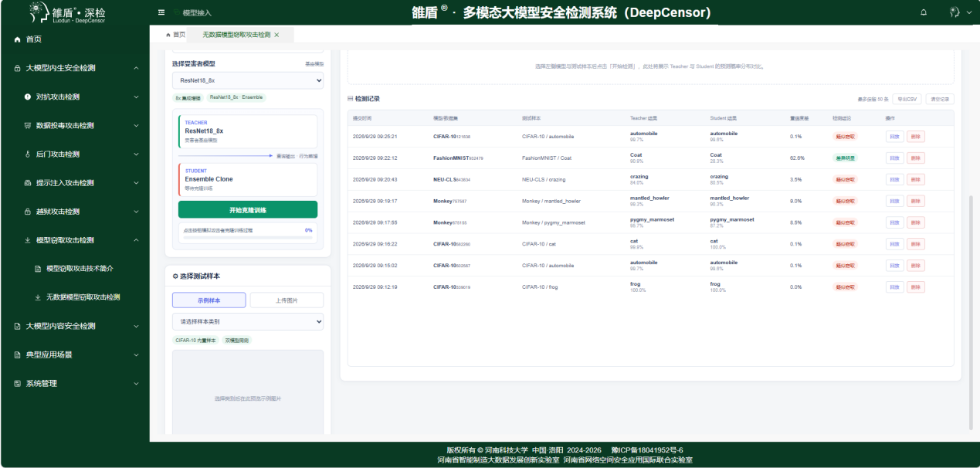Expand the 数据投毒攻击检测 submenu chevron
Image resolution: width=980 pixels, height=468 pixels.
click(x=137, y=125)
